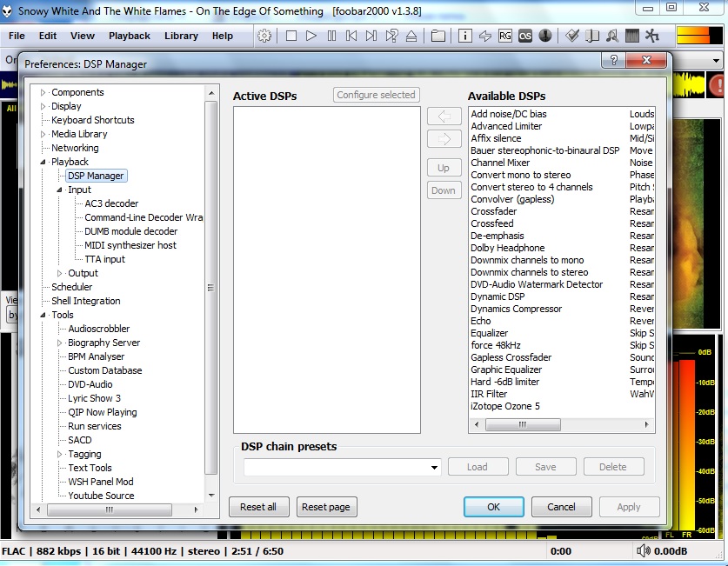Expand the Tagging tree node
The height and width of the screenshot is (566, 728).
pos(59,454)
